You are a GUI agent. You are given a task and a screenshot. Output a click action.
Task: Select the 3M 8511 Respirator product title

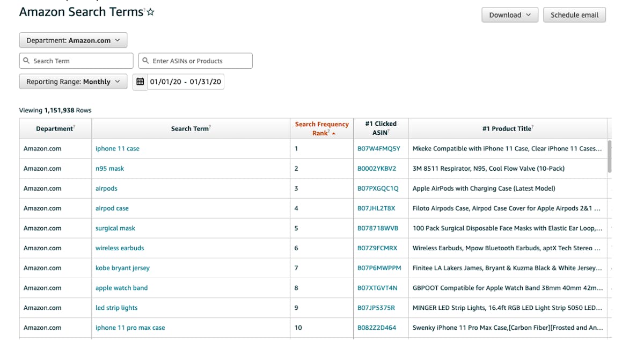coord(488,169)
